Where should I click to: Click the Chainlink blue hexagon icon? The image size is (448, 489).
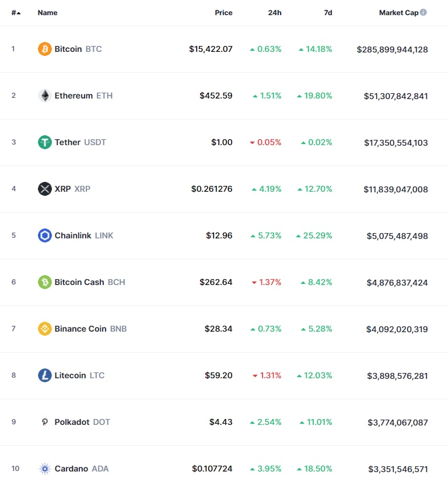(45, 235)
